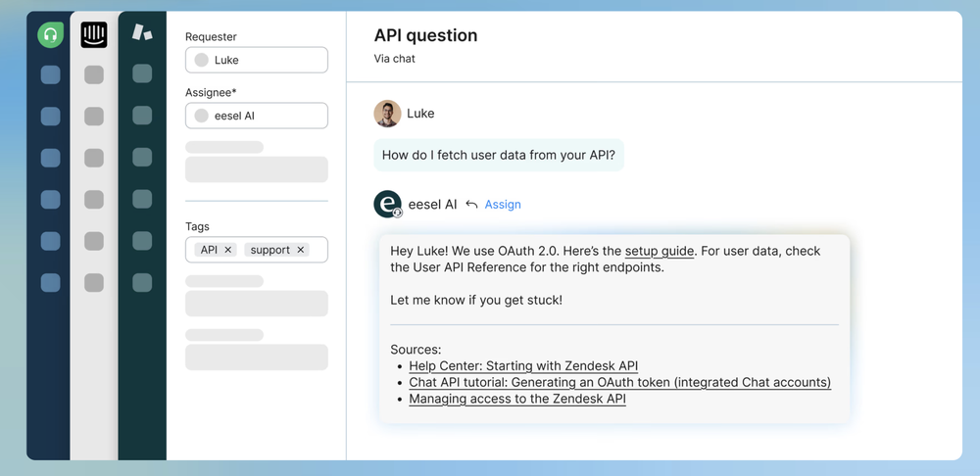Click the Via chat label
980x476 pixels.
click(394, 59)
